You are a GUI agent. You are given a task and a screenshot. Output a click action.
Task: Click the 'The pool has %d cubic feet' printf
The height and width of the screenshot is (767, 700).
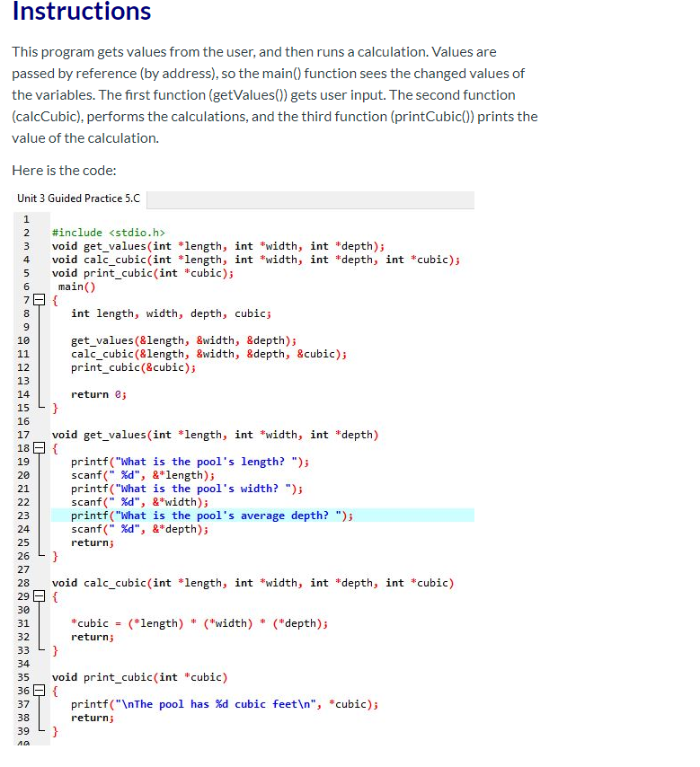[x=225, y=704]
